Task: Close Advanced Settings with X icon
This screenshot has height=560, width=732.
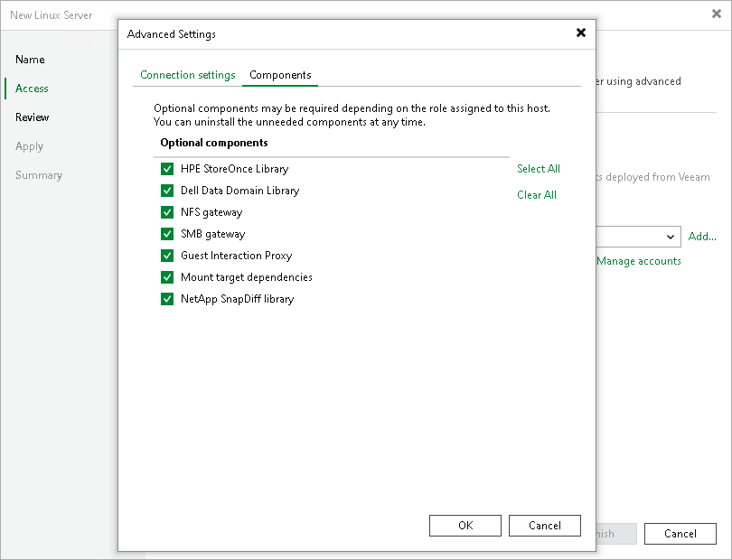Action: coord(581,33)
